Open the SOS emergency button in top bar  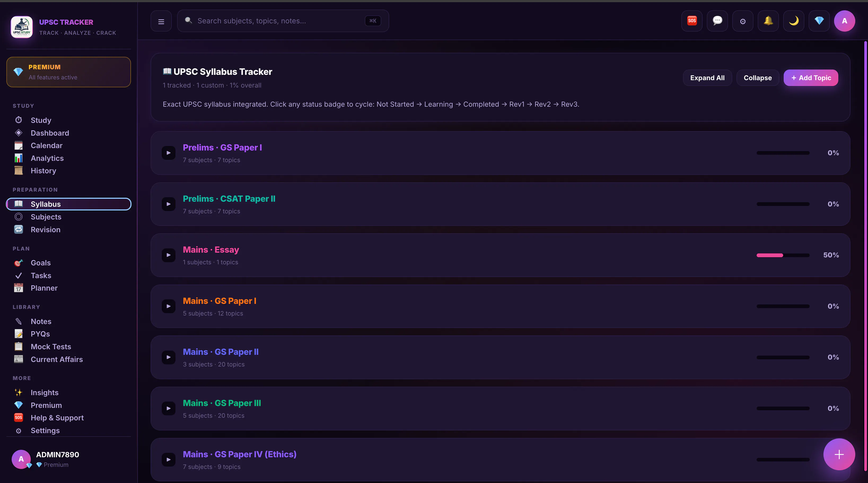(692, 21)
